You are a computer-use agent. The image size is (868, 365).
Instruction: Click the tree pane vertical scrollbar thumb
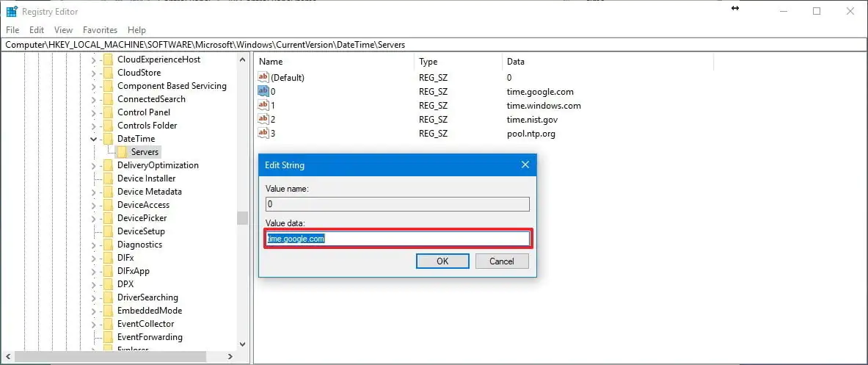tap(242, 217)
